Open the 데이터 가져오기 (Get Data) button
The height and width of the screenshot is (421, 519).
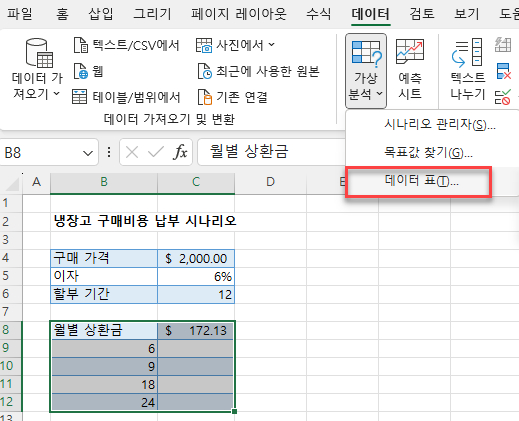[x=37, y=69]
